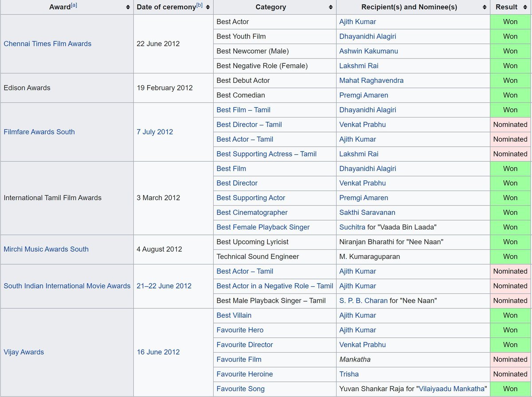The image size is (532, 397).
Task: Select Nominated result for Best Director – Tamil
Action: (x=510, y=125)
